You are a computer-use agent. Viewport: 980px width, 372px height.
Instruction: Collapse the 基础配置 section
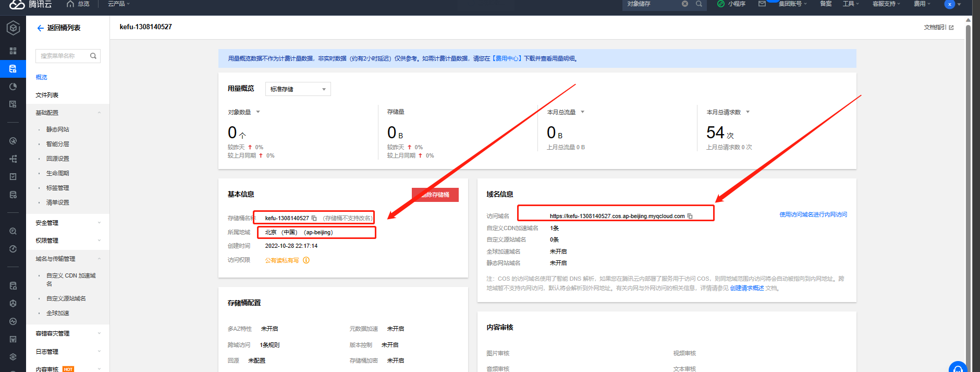pyautogui.click(x=68, y=113)
